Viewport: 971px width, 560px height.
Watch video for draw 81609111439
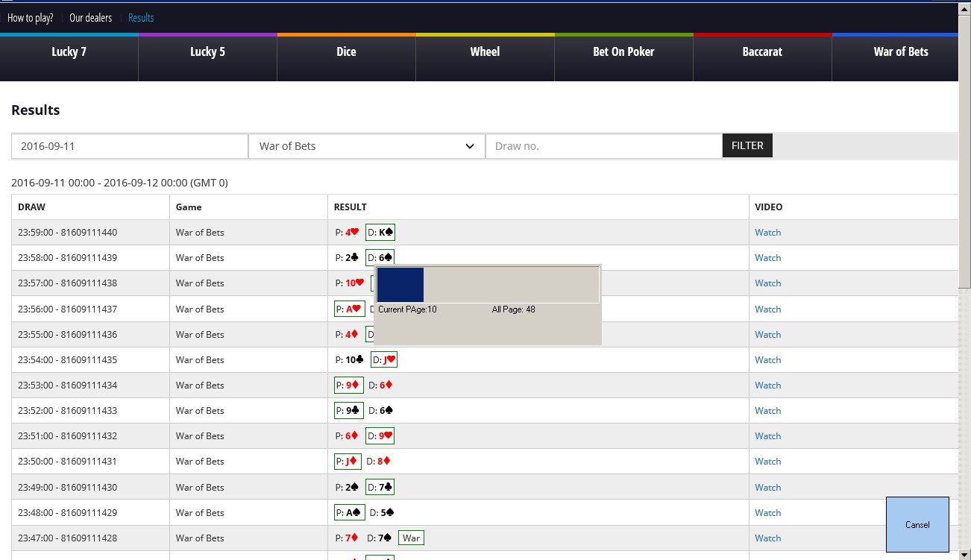tap(767, 258)
